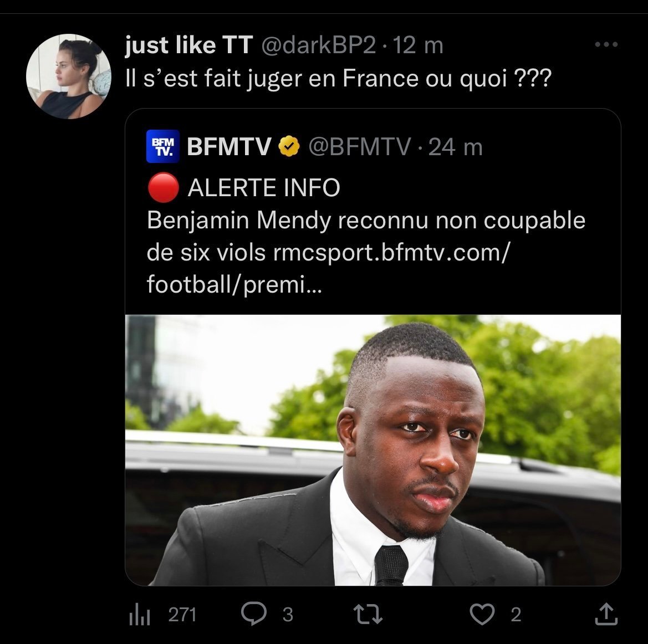
Task: Open the @BFMTV handle in quoted tweet
Action: coord(359,147)
